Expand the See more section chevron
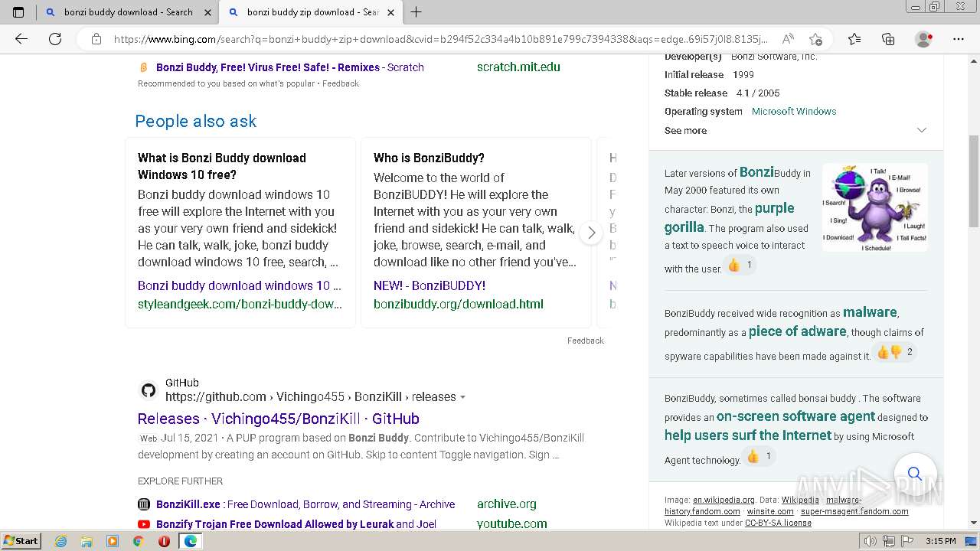 [921, 130]
